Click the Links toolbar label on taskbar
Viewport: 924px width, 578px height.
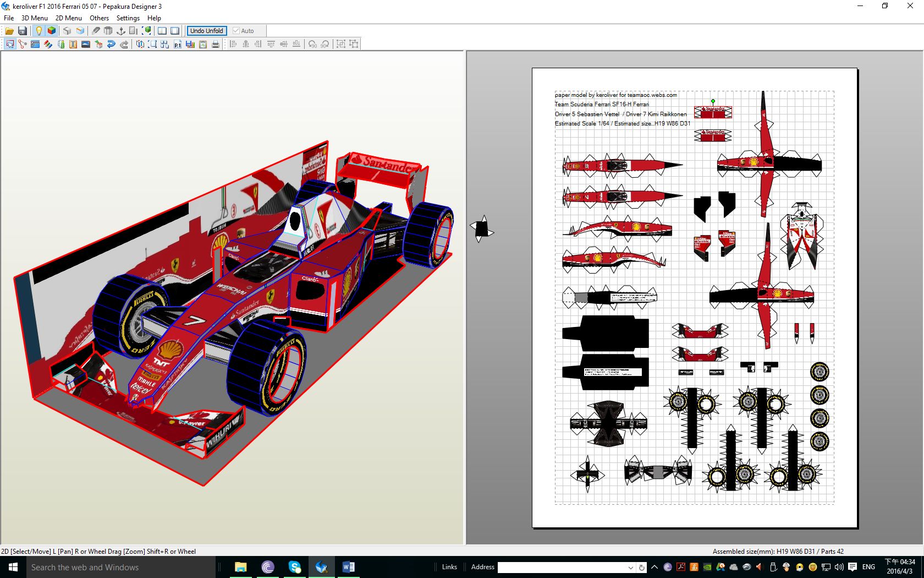tap(449, 567)
